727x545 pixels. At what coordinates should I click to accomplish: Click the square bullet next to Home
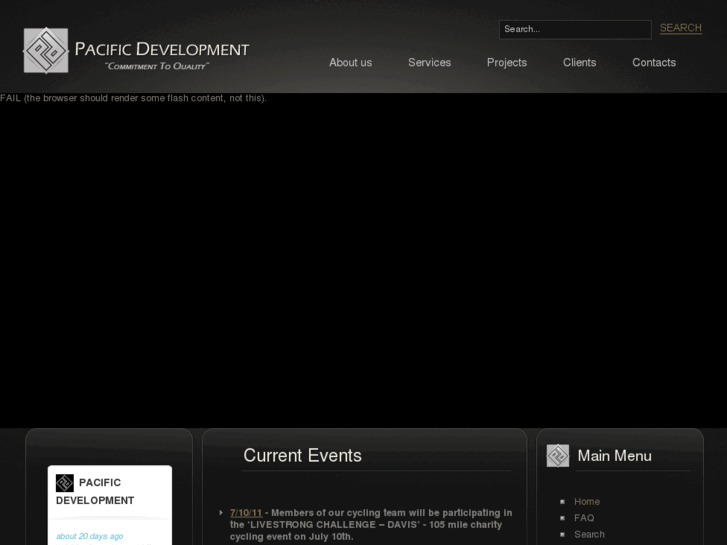[x=562, y=502]
